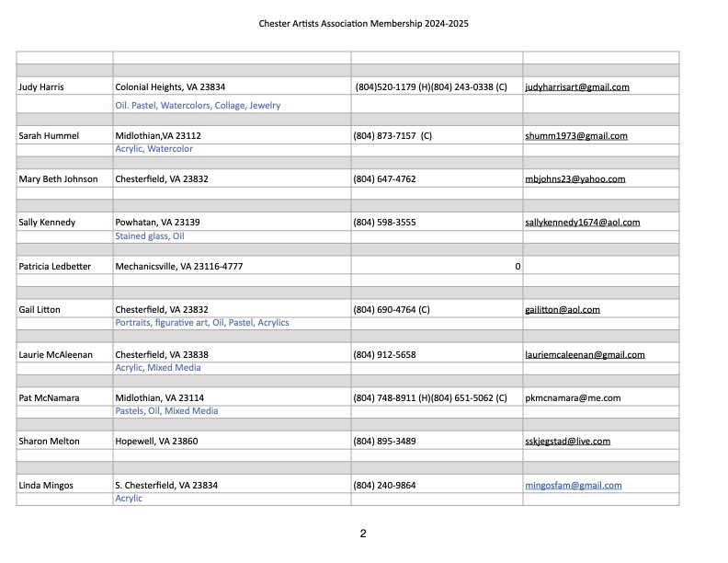This screenshot has height=563, width=728.
Task: Open the blue mingosfam@gmail.com link
Action: pos(573,486)
